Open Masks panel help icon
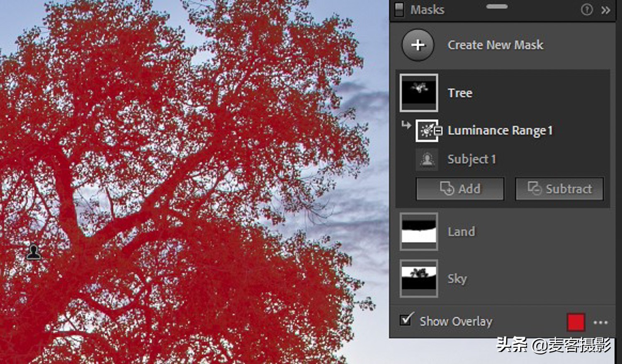The width and height of the screenshot is (622, 364). (587, 10)
